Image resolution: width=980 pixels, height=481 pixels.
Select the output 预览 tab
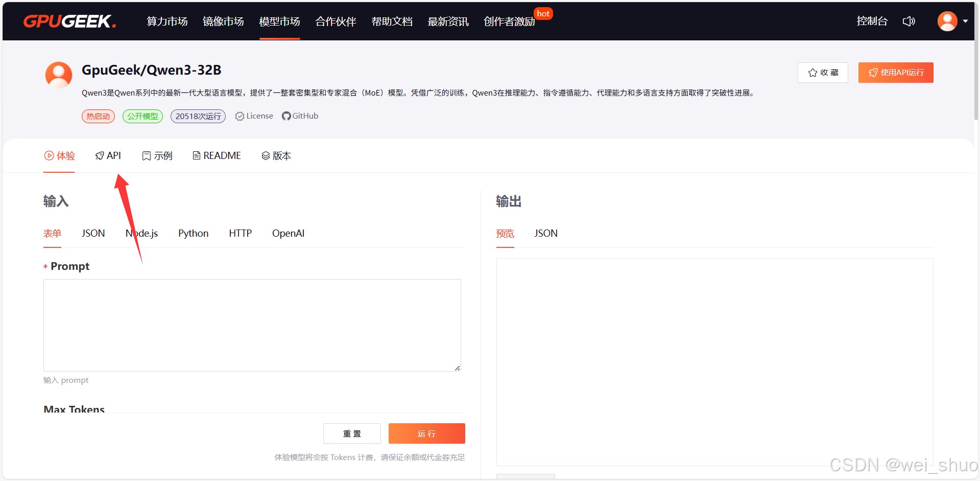click(x=505, y=234)
